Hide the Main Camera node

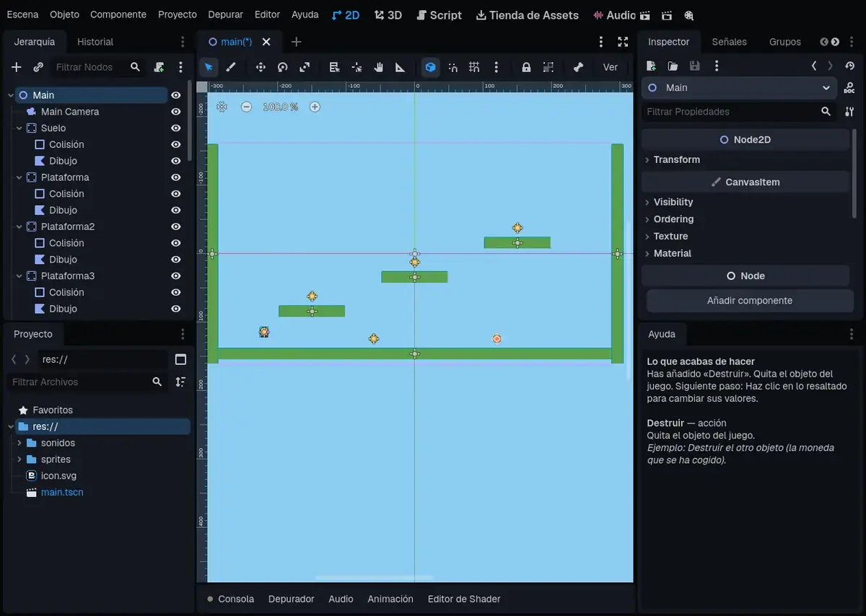(175, 112)
